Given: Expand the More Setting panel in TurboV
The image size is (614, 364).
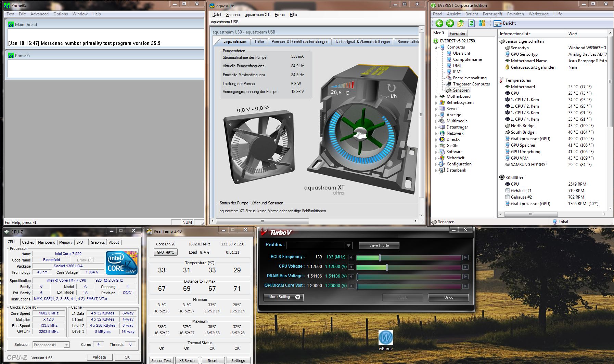Looking at the screenshot, I should click(284, 297).
